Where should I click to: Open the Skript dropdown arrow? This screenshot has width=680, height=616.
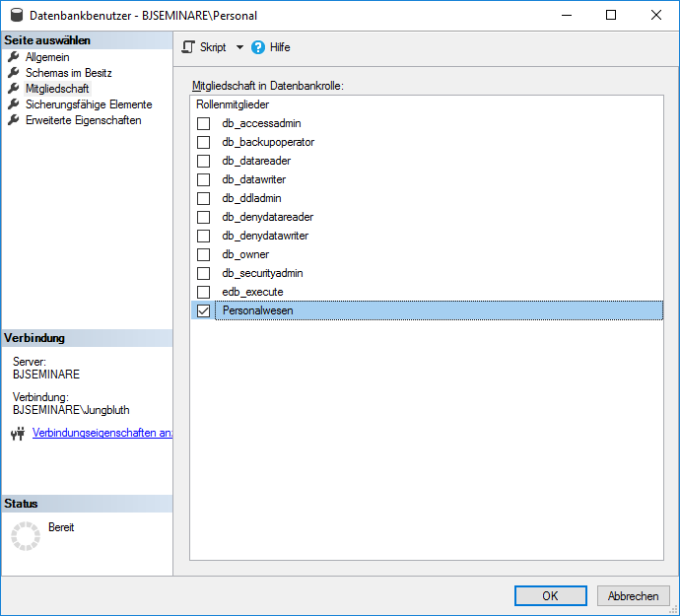coord(239,47)
